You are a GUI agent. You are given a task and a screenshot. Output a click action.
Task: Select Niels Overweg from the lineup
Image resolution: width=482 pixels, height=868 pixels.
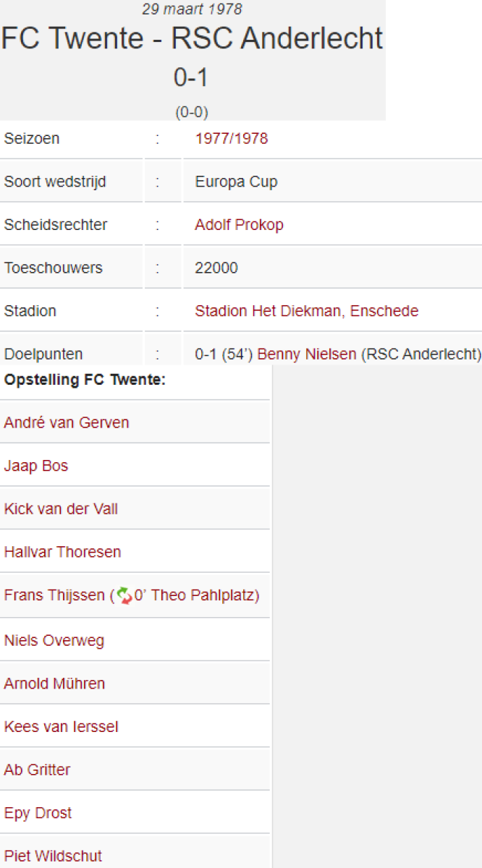coord(54,640)
